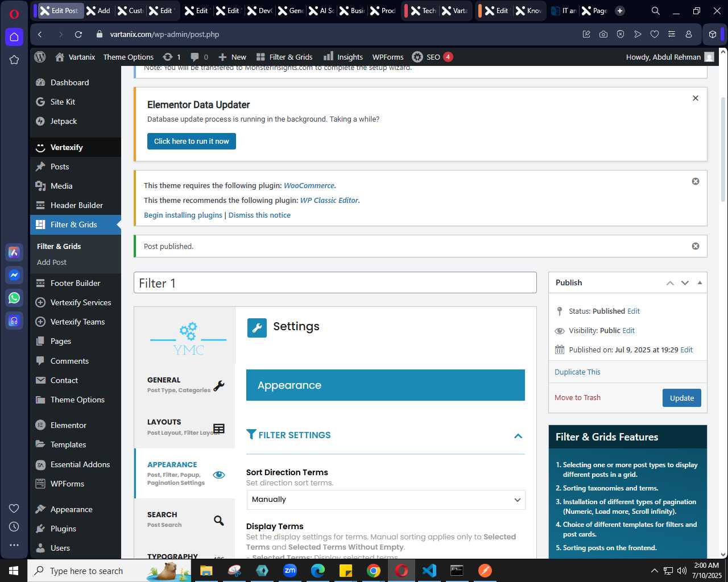The image size is (728, 582).
Task: Open the Search settings tab
Action: (x=184, y=519)
